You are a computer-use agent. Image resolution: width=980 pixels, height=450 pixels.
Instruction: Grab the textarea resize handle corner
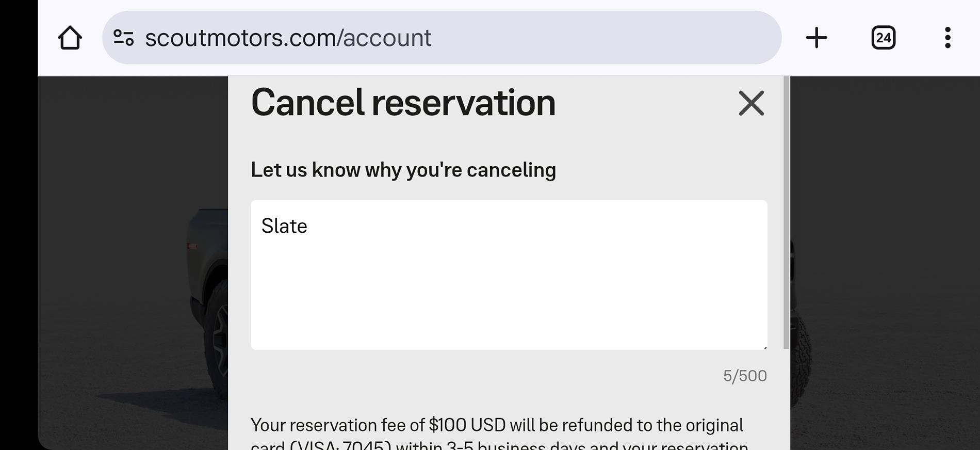[764, 347]
